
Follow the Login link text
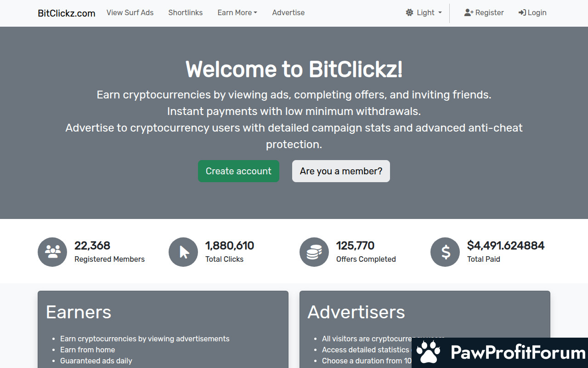[x=537, y=13]
